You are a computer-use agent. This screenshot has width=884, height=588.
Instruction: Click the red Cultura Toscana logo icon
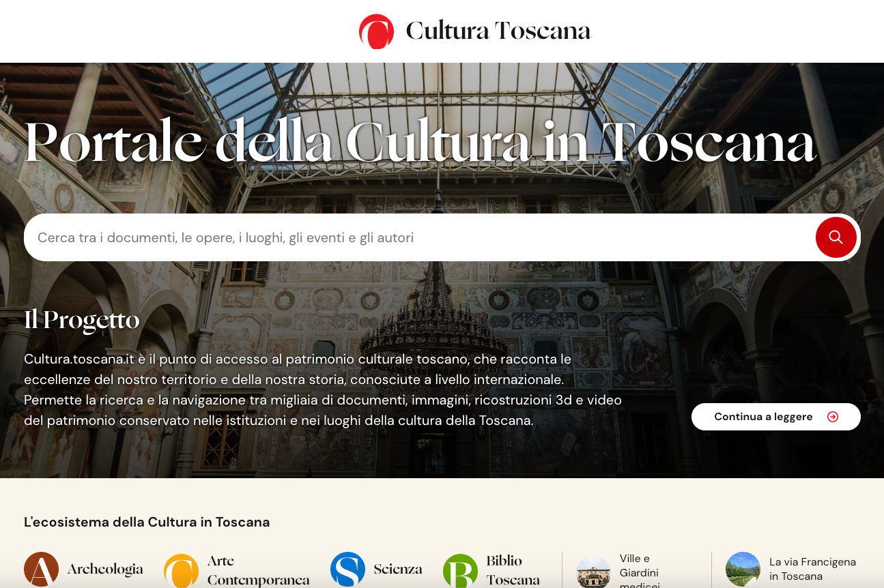pos(377,31)
